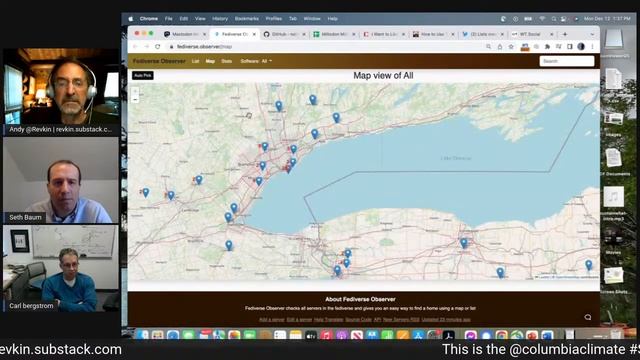The image size is (640, 360).
Task: Open the Chrome extensions puzzle icon
Action: point(547,47)
